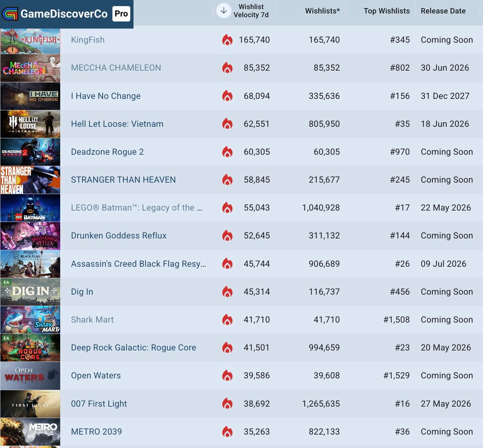
Task: Click the EA badge on Dig In thumbnail
Action: (x=6, y=282)
